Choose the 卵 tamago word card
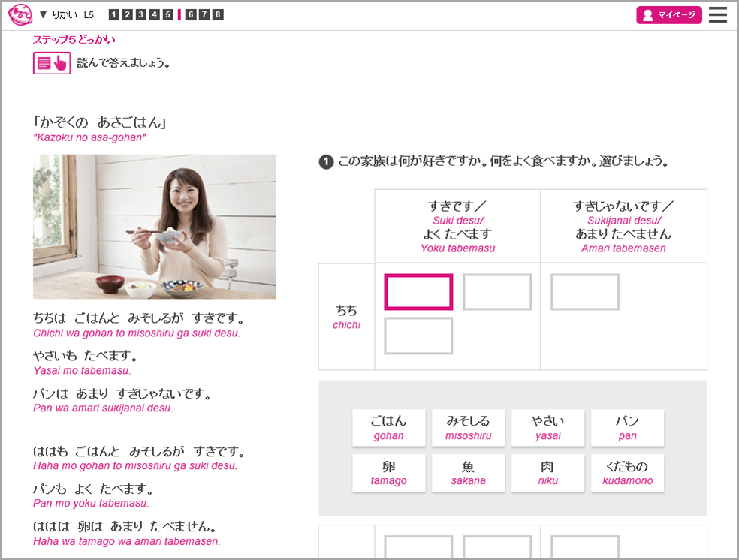739x560 pixels. (x=389, y=473)
